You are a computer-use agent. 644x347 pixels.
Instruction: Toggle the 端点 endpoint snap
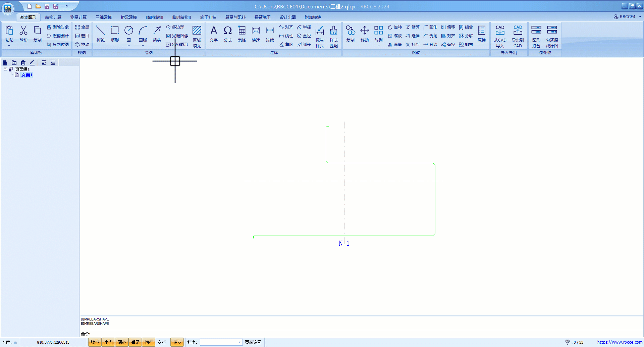(95, 342)
